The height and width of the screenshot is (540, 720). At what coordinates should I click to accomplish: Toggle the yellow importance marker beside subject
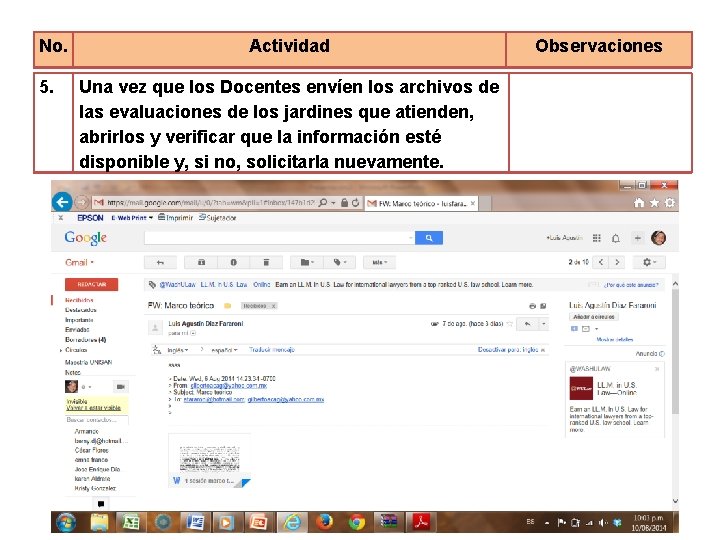click(227, 306)
